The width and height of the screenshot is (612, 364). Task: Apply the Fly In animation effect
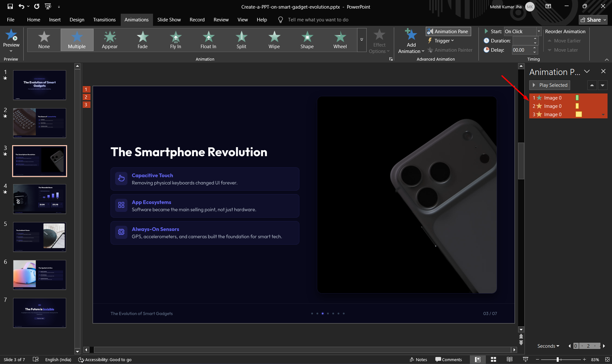click(x=175, y=40)
